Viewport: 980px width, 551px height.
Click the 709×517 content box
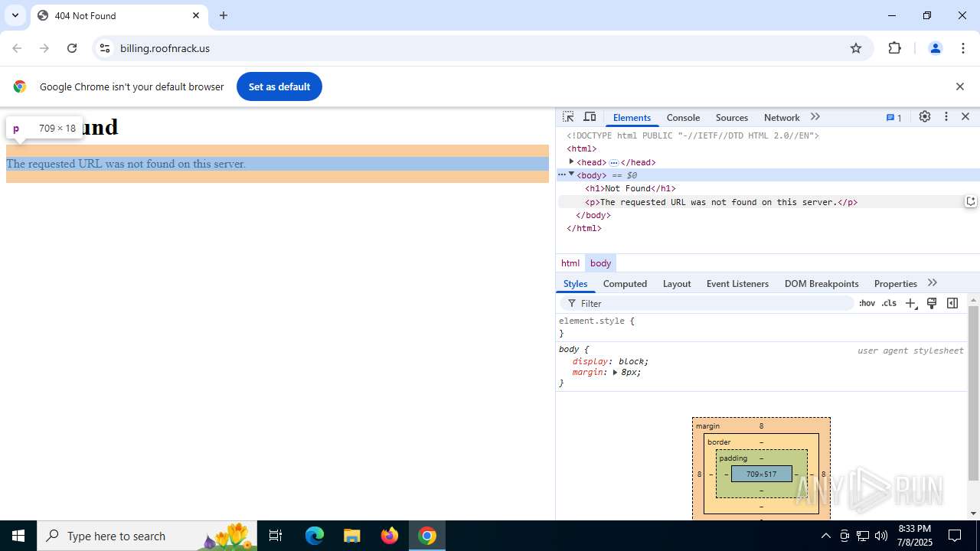(x=761, y=474)
